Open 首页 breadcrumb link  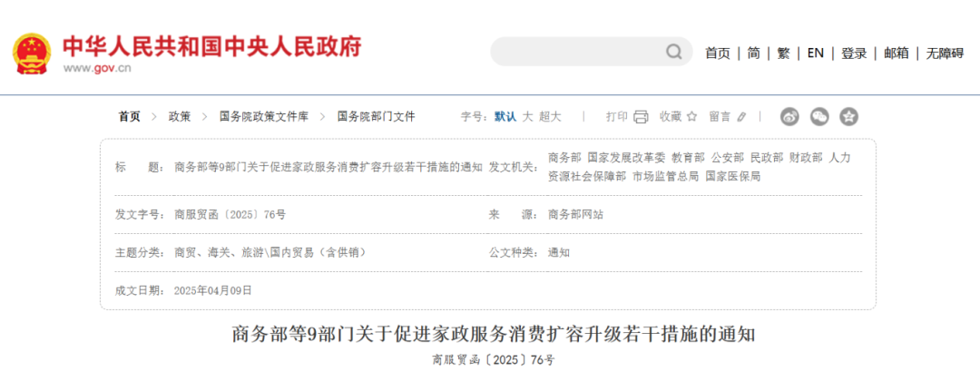coord(130,116)
